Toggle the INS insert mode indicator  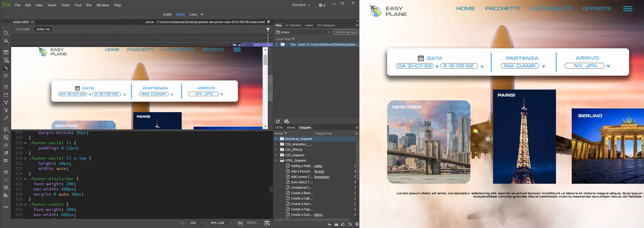pos(240,223)
